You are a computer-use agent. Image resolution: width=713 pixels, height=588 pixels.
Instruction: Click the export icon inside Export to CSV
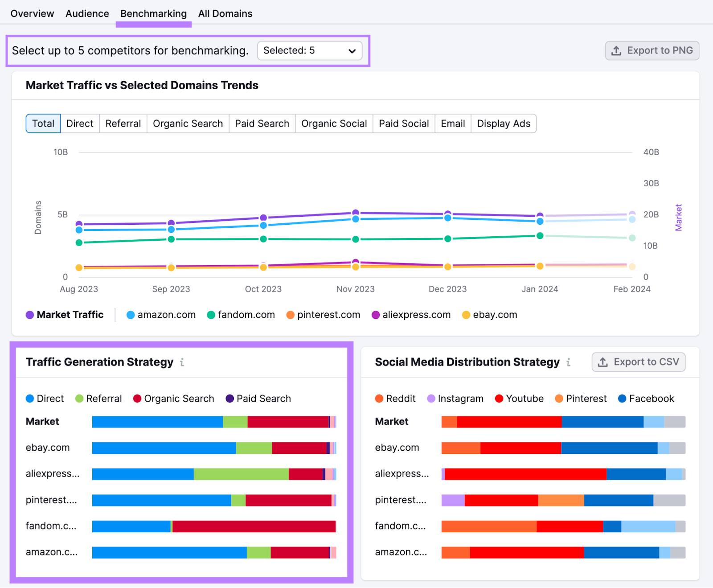[602, 362]
